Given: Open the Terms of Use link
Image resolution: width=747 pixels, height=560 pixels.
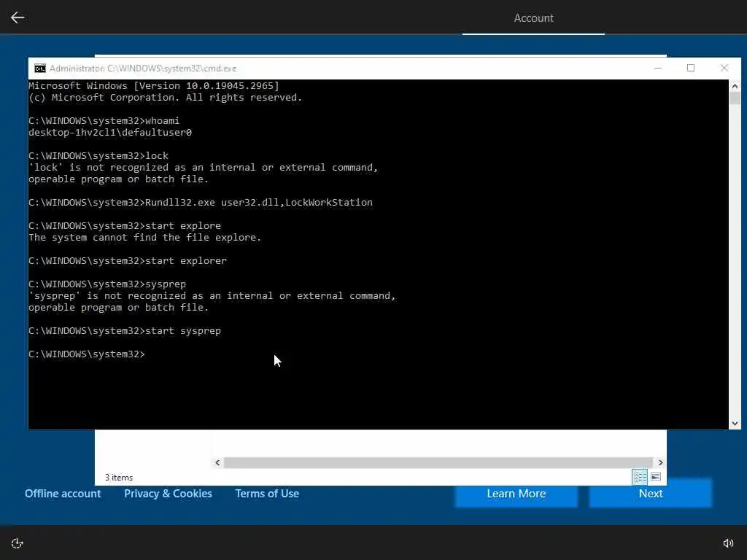Looking at the screenshot, I should 267,494.
